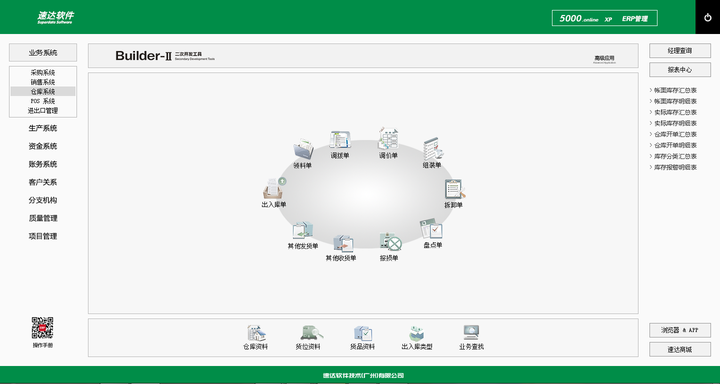This screenshot has width=720, height=384.
Task: Select 销售系统 in the submenu
Action: (x=43, y=82)
